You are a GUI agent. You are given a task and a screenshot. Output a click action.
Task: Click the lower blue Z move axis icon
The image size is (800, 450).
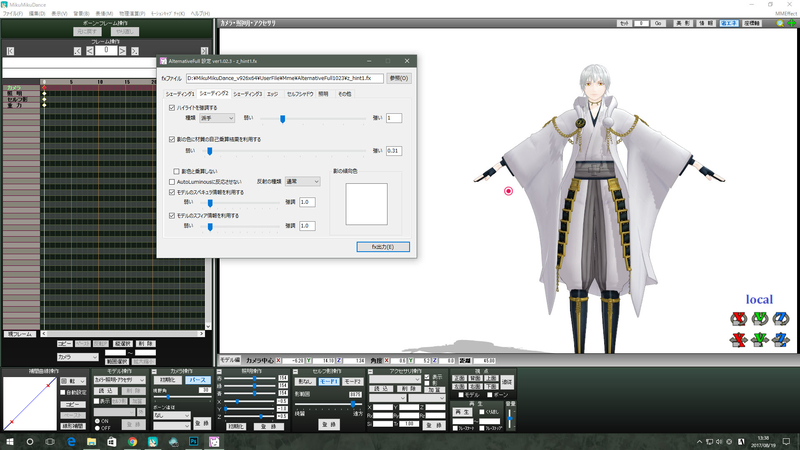tap(781, 339)
